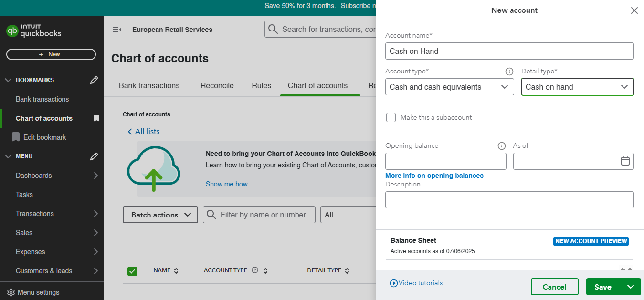Toggle the select-all checkbox in table header
This screenshot has height=300, width=644.
pyautogui.click(x=132, y=271)
